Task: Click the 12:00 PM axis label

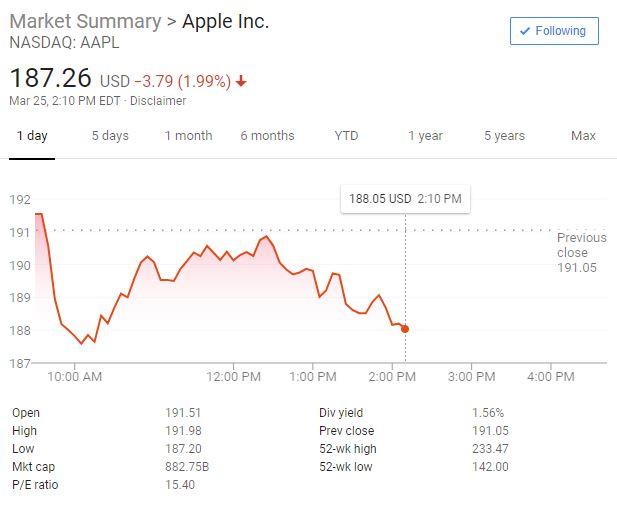Action: coord(234,377)
